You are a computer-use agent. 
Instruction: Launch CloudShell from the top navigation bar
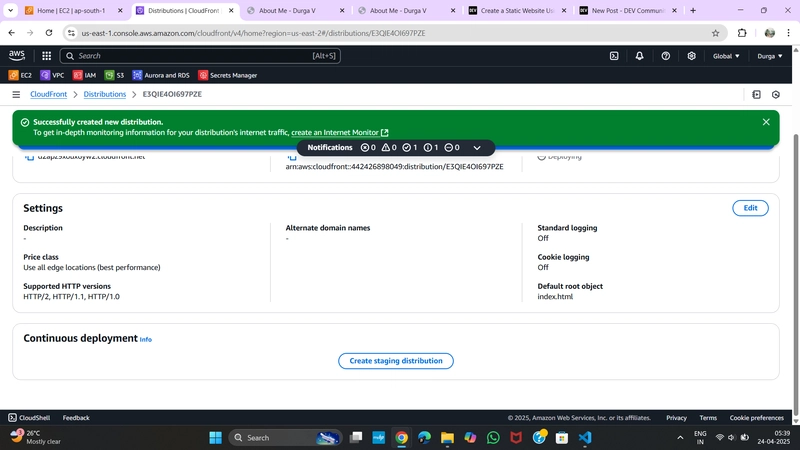(614, 56)
